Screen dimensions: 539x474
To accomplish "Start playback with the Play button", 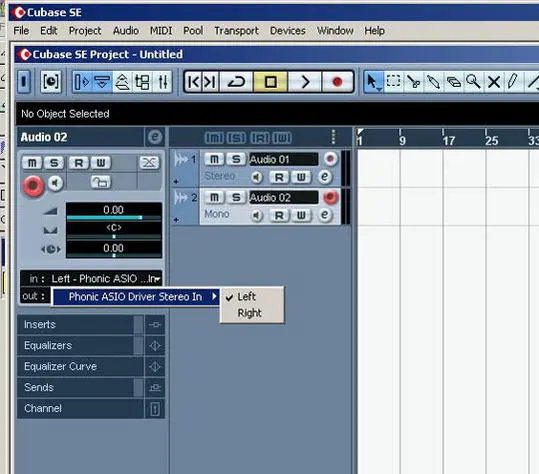I will coord(305,82).
